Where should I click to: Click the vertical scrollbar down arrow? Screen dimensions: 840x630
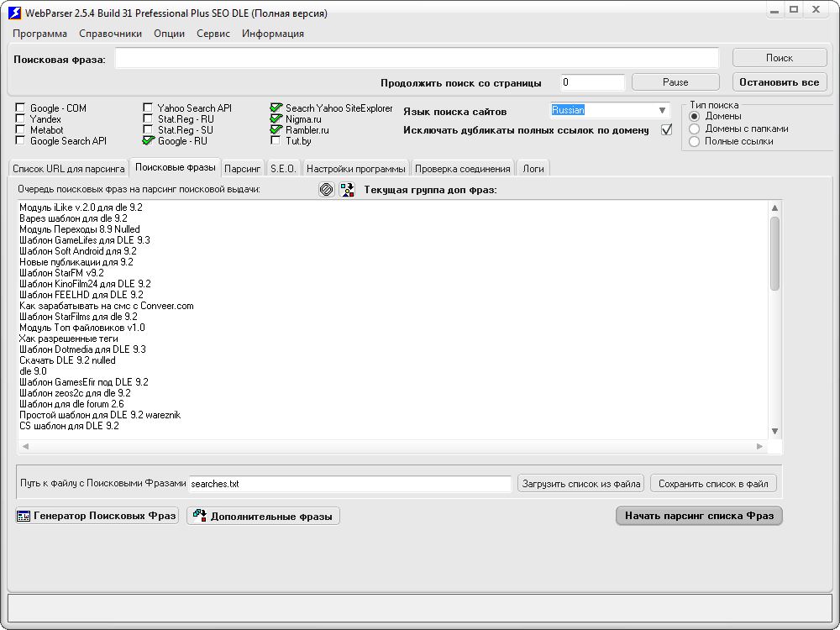point(774,431)
